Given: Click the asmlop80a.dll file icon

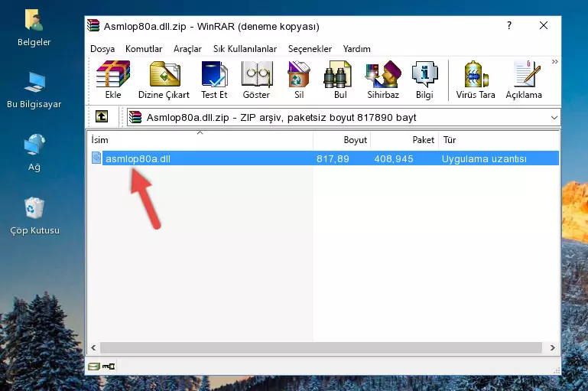Looking at the screenshot, I should (x=96, y=158).
